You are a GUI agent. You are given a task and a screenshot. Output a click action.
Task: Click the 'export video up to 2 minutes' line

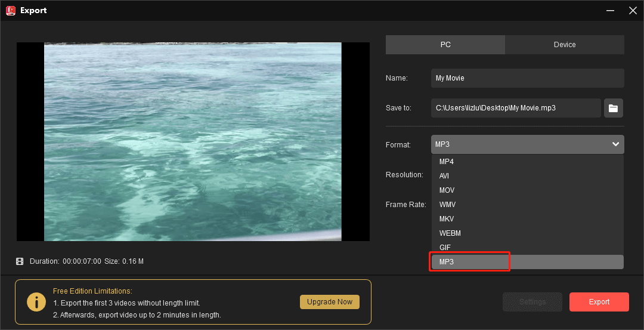click(x=137, y=315)
